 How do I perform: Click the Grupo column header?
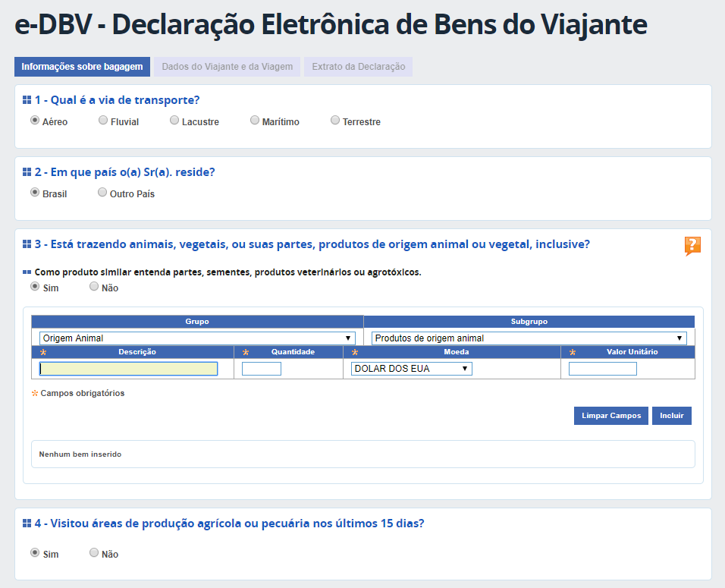coord(197,322)
